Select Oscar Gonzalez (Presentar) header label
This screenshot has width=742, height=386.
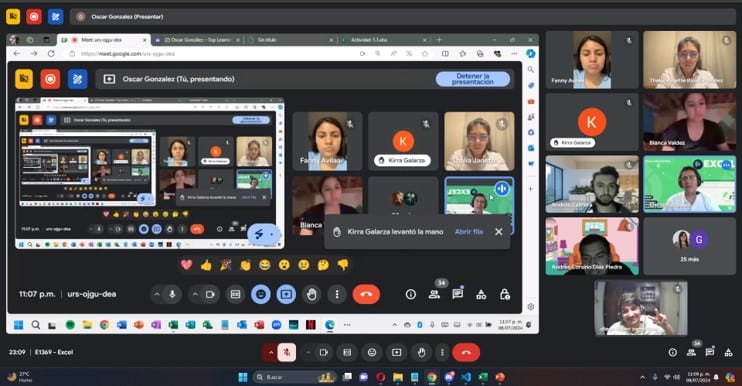click(x=127, y=17)
